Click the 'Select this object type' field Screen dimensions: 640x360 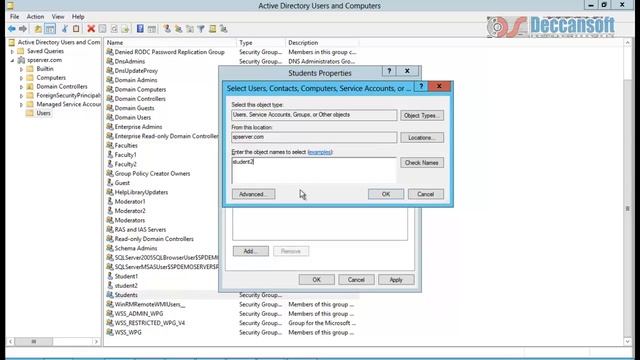click(314, 115)
